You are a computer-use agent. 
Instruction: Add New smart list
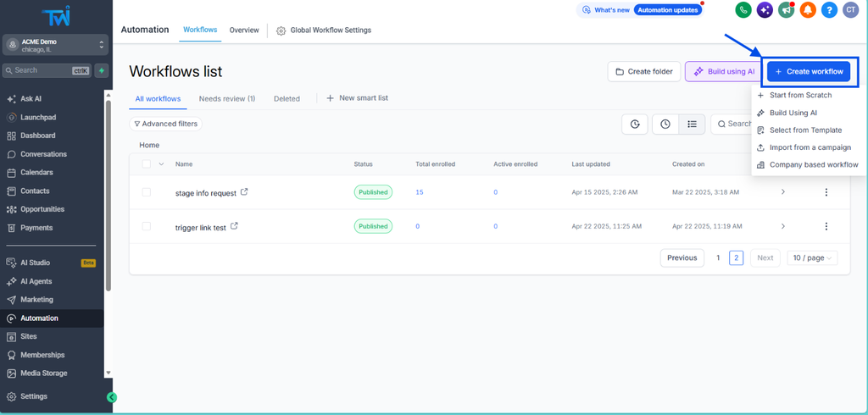tap(357, 98)
